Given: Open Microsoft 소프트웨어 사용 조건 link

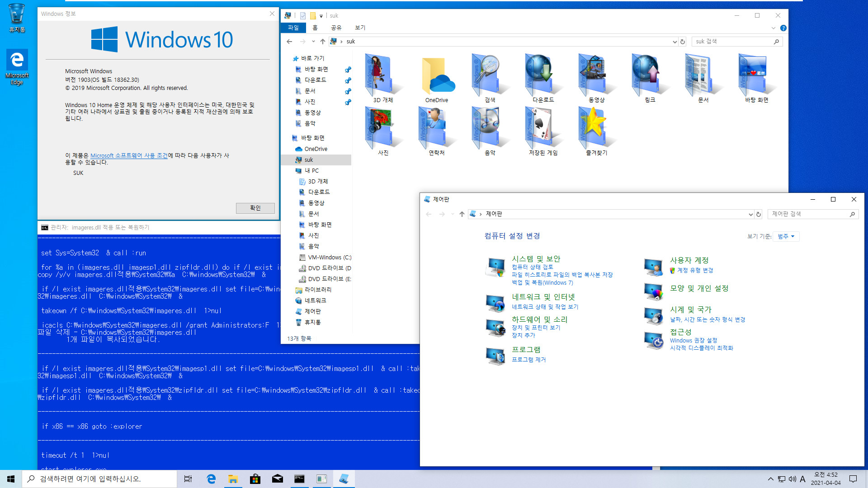Looking at the screenshot, I should pyautogui.click(x=129, y=155).
